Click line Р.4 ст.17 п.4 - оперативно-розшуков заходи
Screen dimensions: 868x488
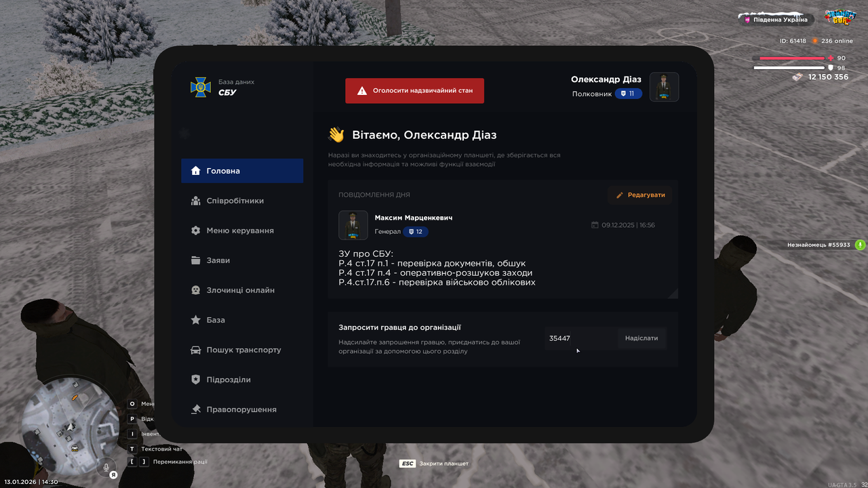(x=435, y=273)
